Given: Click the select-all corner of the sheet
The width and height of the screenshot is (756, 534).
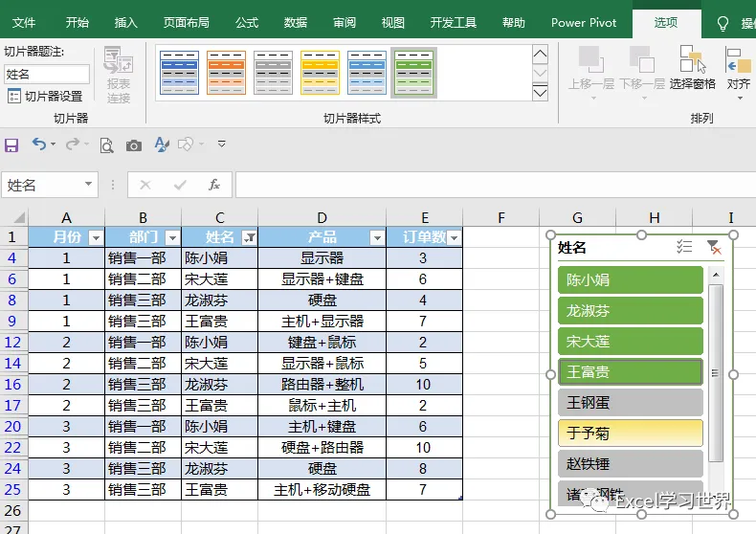Looking at the screenshot, I should point(18,218).
